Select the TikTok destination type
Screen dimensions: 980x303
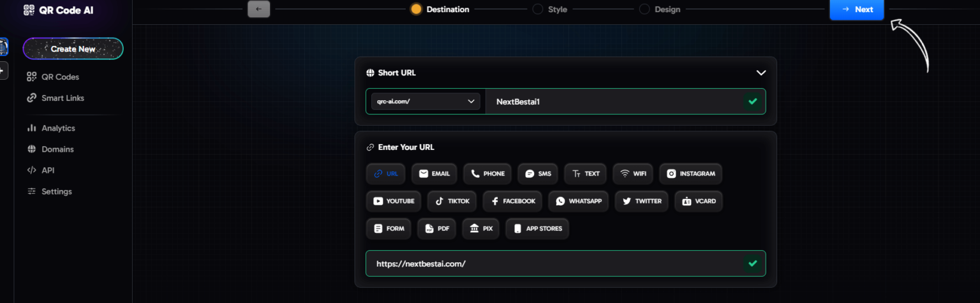pos(452,201)
